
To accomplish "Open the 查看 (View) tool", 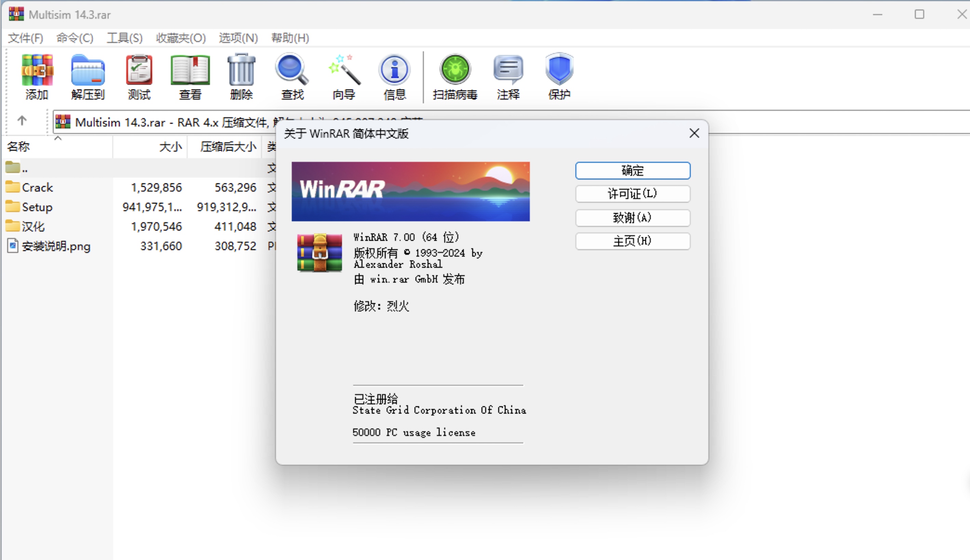I will click(x=190, y=76).
